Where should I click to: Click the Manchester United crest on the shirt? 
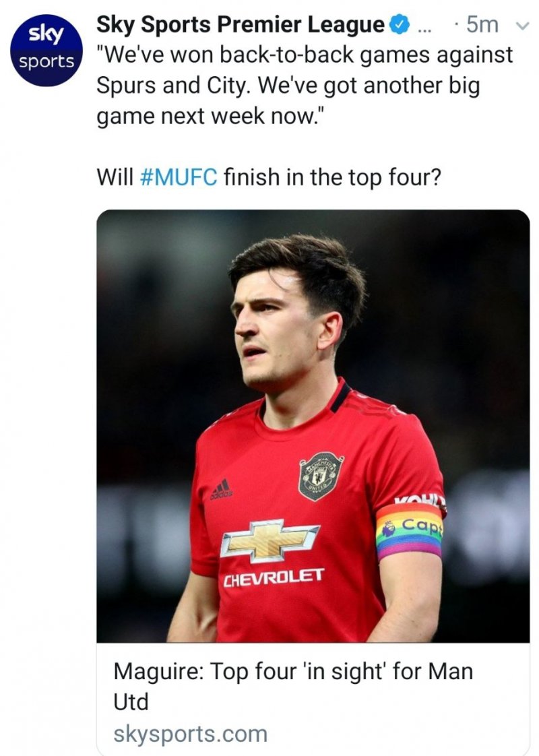(x=321, y=475)
